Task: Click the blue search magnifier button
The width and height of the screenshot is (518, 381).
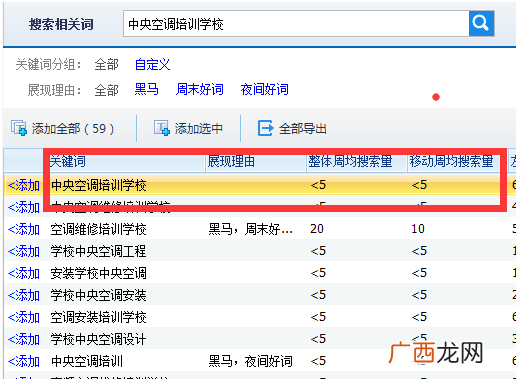Action: (x=481, y=23)
